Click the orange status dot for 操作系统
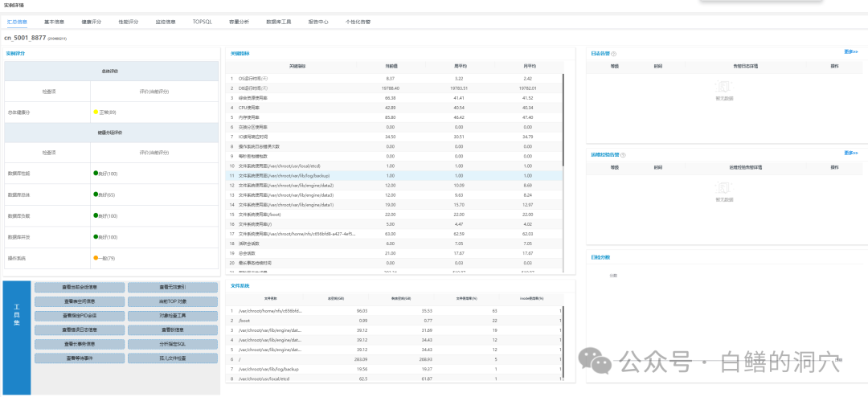The height and width of the screenshot is (397, 868). [x=96, y=257]
